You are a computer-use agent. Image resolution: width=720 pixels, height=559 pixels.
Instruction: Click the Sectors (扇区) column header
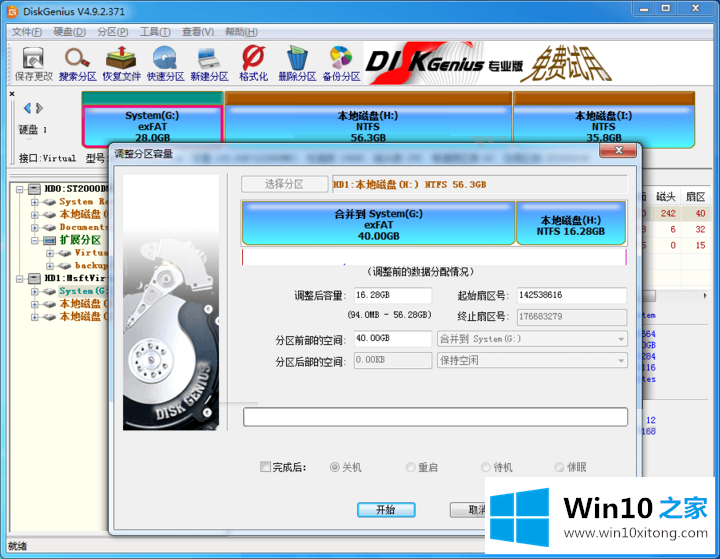(695, 197)
